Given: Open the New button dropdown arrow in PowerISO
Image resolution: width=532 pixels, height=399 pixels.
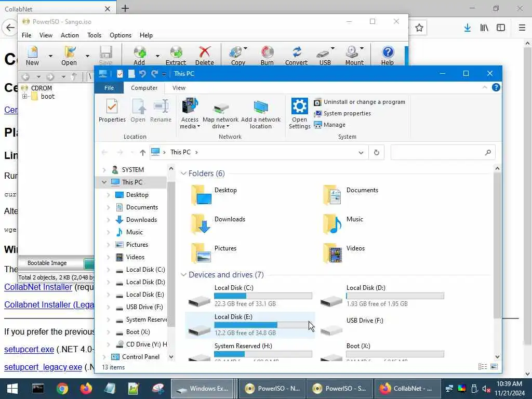Looking at the screenshot, I should [50, 56].
